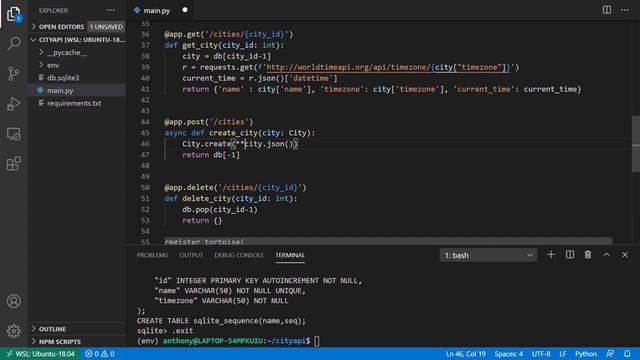640x360 pixels.
Task: Split the terminal pane
Action: click(569, 255)
